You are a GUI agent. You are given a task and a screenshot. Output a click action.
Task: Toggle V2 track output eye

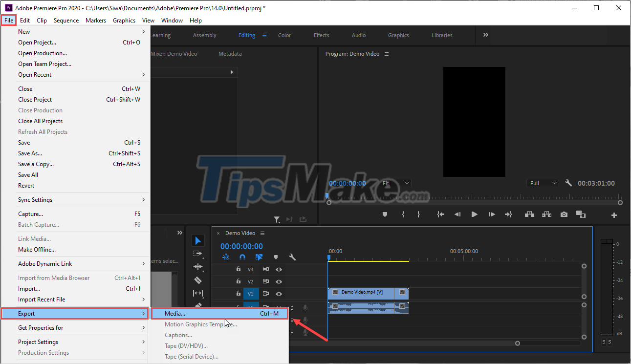[279, 281]
